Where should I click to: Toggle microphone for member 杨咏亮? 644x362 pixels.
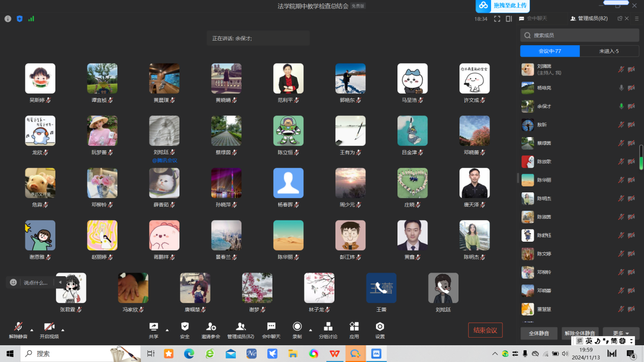pos(621,88)
